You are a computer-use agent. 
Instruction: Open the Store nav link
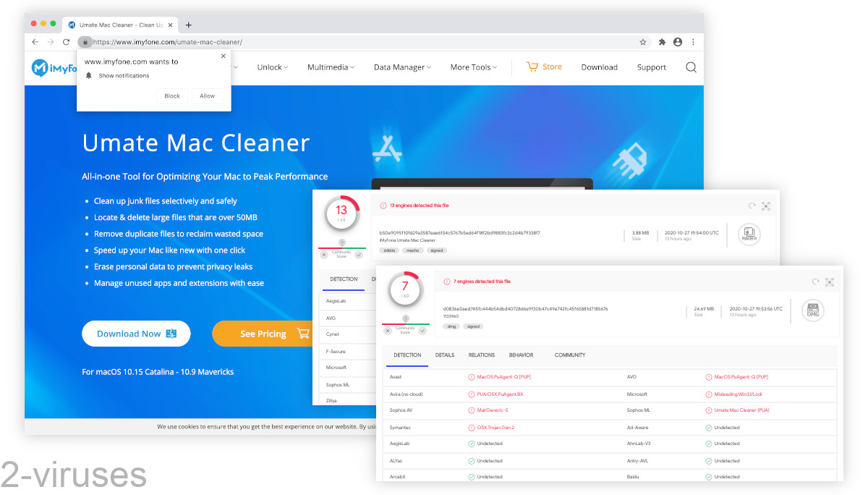pos(552,67)
